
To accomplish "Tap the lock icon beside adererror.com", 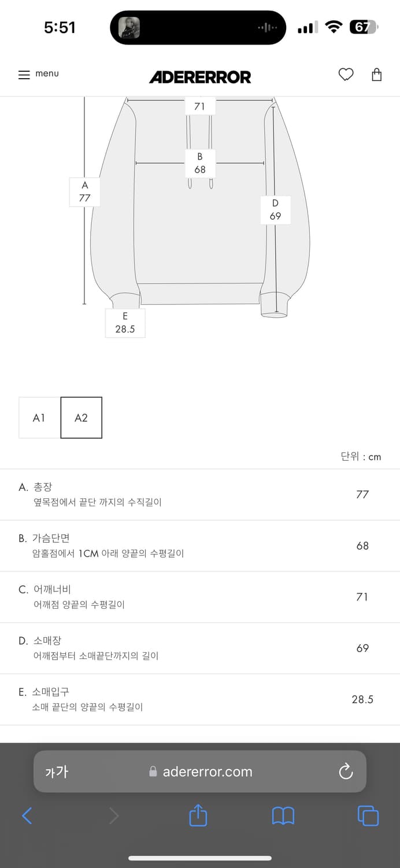I will click(153, 771).
